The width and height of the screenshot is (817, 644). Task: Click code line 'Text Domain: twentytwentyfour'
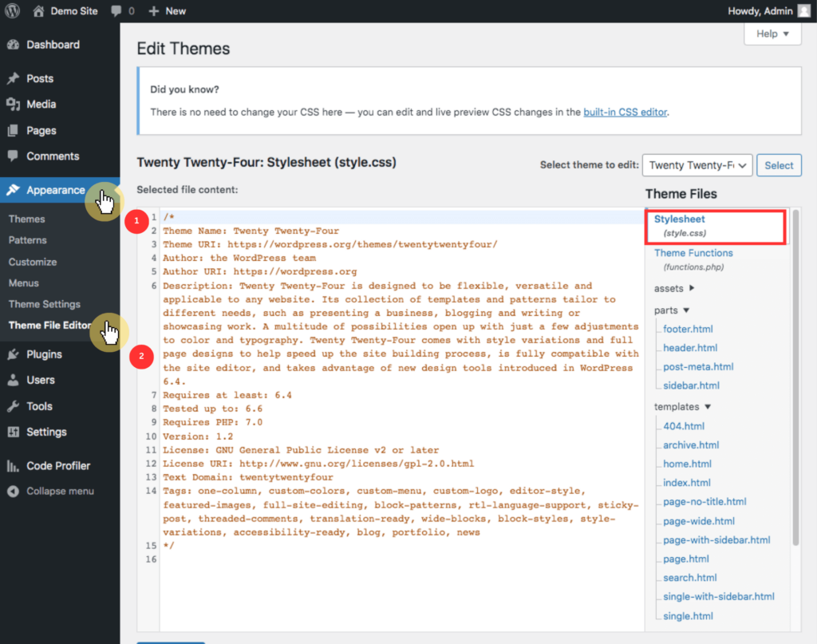coord(248,477)
